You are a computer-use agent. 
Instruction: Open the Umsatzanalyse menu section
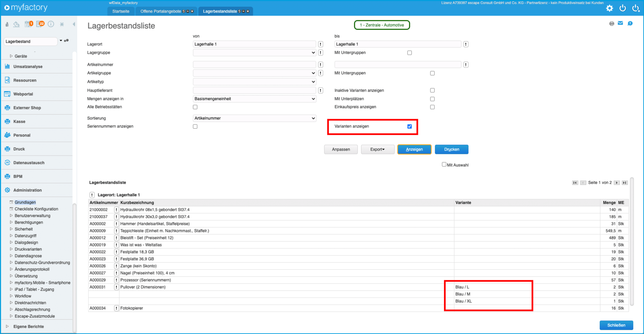(x=28, y=67)
